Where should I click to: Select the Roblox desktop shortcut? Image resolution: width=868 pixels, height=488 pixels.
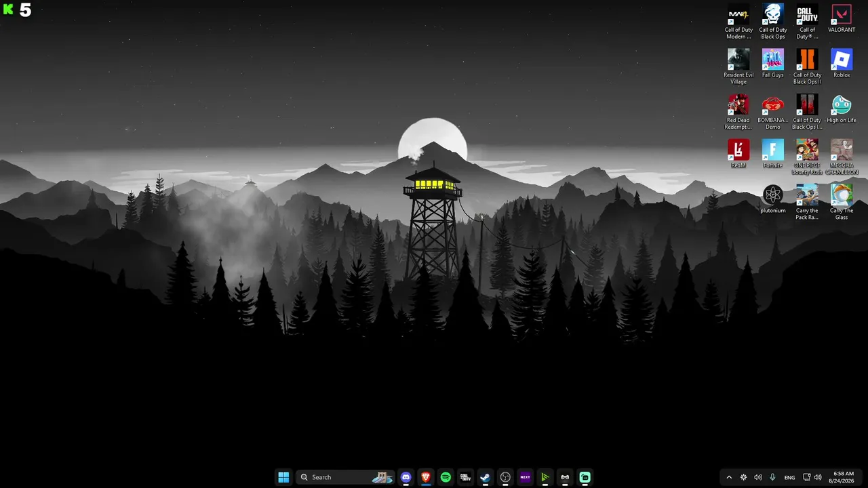tap(842, 64)
